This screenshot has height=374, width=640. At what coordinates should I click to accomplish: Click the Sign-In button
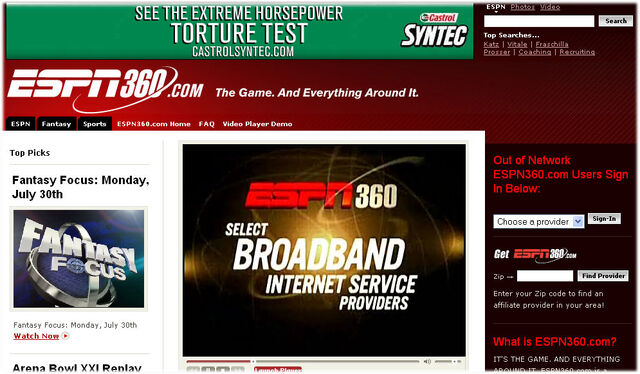(x=604, y=219)
